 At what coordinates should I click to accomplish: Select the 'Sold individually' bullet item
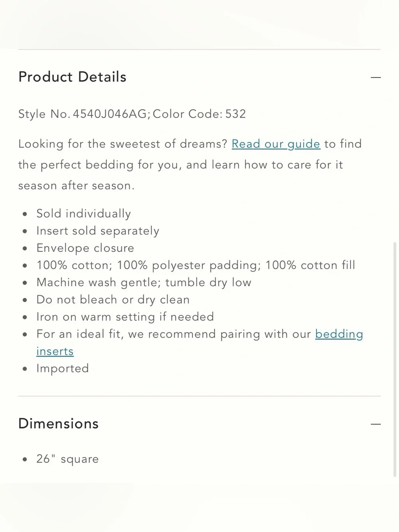click(x=83, y=214)
